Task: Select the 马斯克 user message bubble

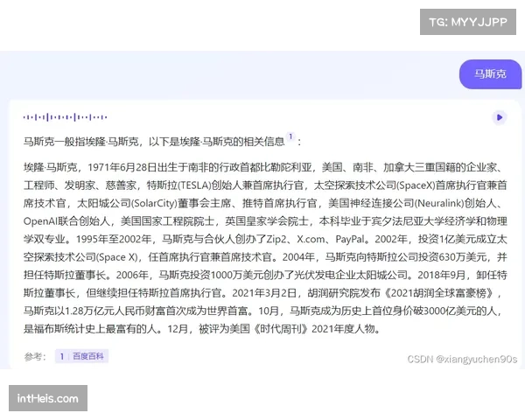Action: coord(490,74)
